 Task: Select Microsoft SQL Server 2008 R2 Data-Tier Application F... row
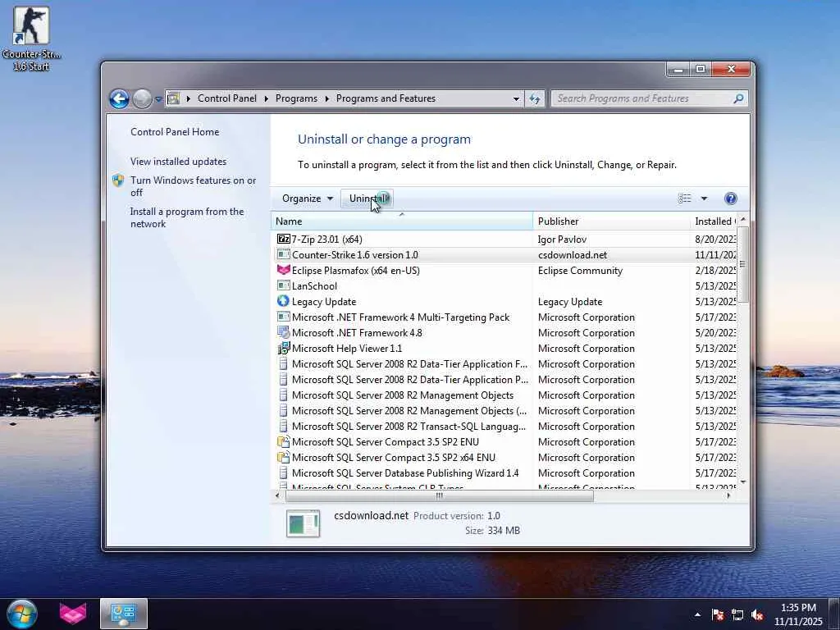(x=506, y=363)
